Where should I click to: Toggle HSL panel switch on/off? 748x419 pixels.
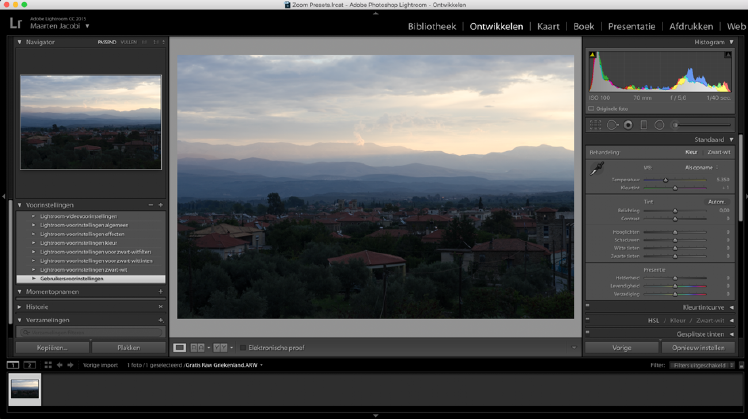click(x=588, y=319)
